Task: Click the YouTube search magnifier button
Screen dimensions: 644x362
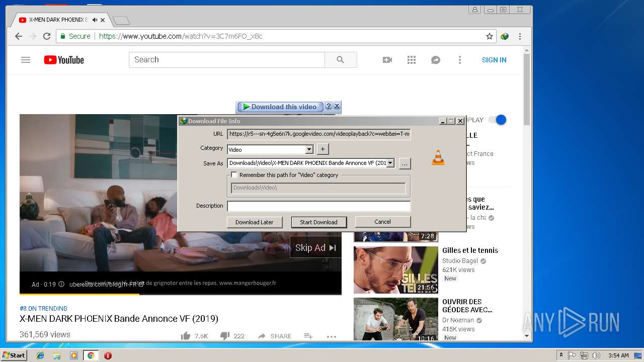Action: coord(341,60)
